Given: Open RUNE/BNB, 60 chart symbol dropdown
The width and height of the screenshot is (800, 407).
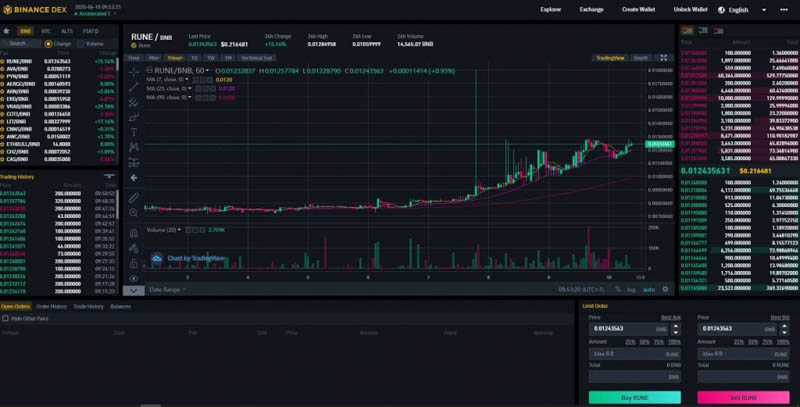Looking at the screenshot, I should click(207, 71).
